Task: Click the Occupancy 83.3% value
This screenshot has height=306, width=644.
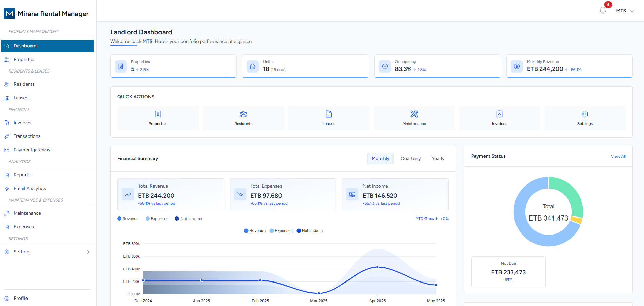Action: pos(403,69)
